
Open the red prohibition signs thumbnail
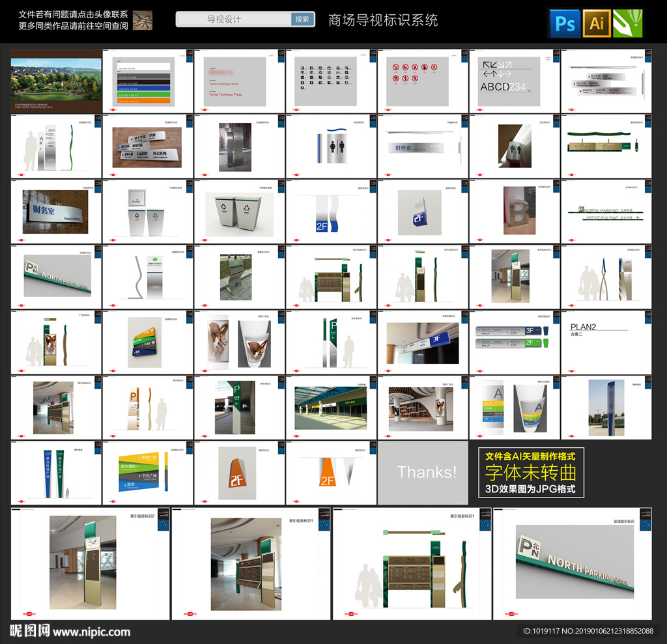tap(423, 81)
